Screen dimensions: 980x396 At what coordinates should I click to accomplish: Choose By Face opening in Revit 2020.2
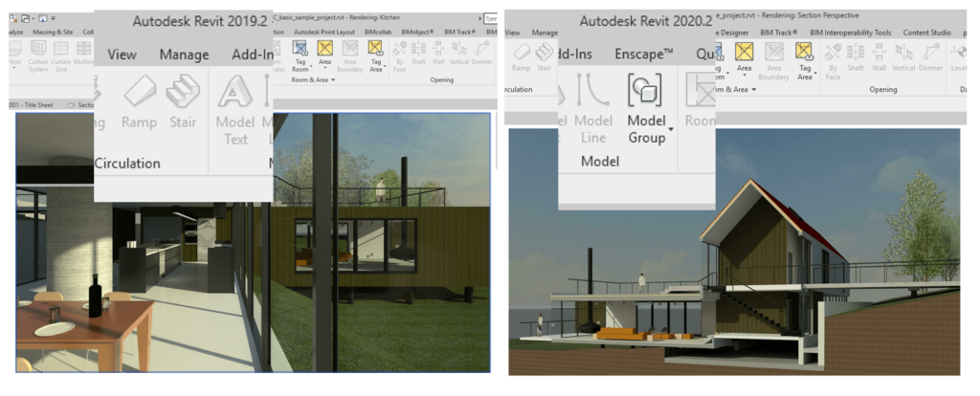click(833, 60)
